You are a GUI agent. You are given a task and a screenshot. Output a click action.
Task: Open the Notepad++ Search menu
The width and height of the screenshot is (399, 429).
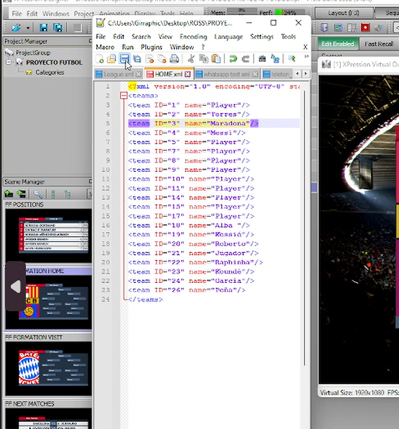[x=141, y=37]
